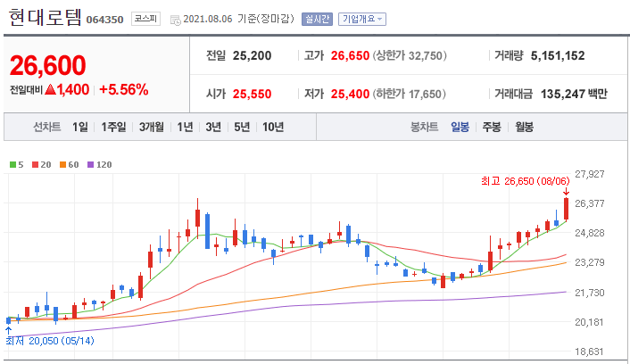Screen dimensions: 630x364
Task: Click the 거래량 value 5,151,152
Action: tap(558, 55)
